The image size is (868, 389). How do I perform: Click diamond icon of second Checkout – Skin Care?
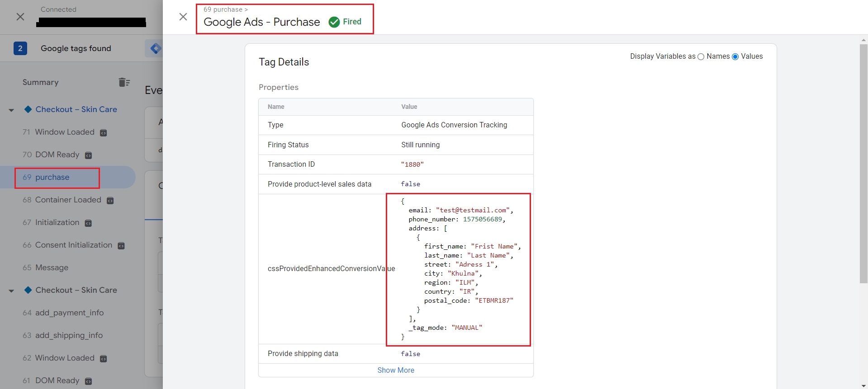pyautogui.click(x=28, y=290)
